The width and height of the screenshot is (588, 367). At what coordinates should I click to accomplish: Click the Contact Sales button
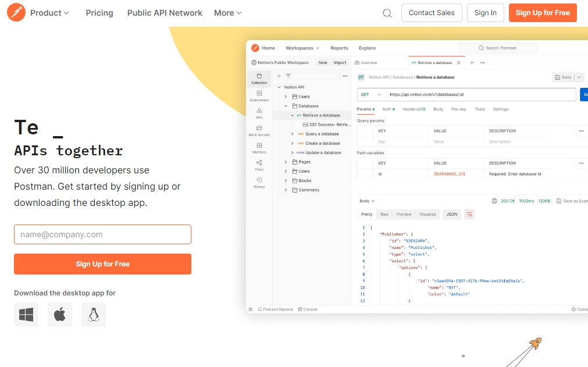(x=432, y=13)
